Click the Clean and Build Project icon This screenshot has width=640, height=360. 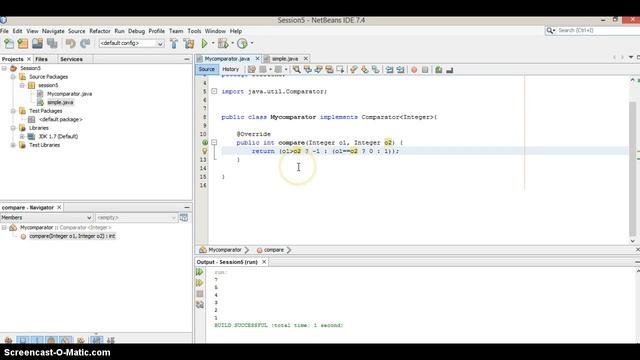point(189,43)
